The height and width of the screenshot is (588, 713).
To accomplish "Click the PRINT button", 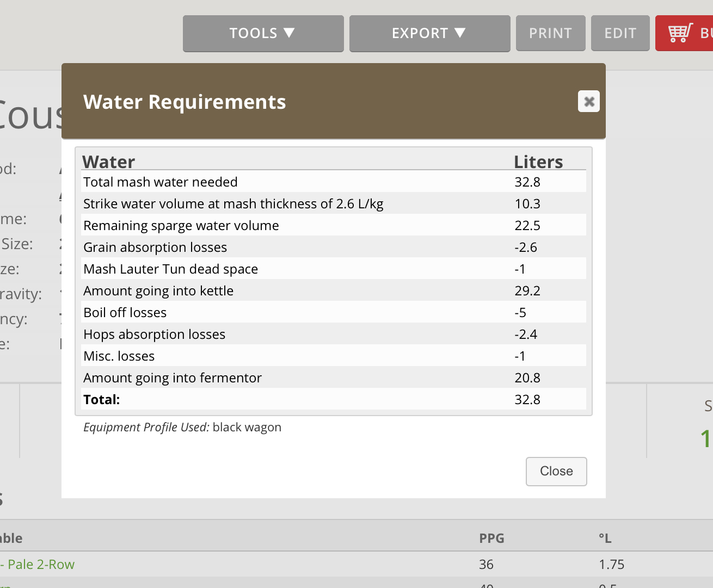I will point(550,33).
